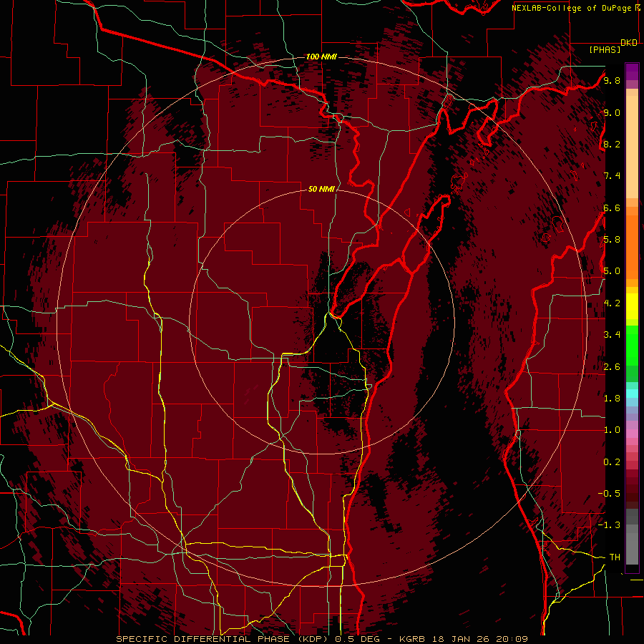Pick the bright green band on the color scale

(x=632, y=347)
